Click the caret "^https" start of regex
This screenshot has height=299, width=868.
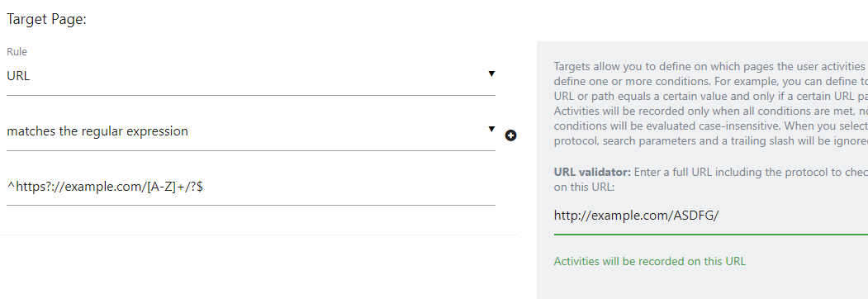point(9,187)
